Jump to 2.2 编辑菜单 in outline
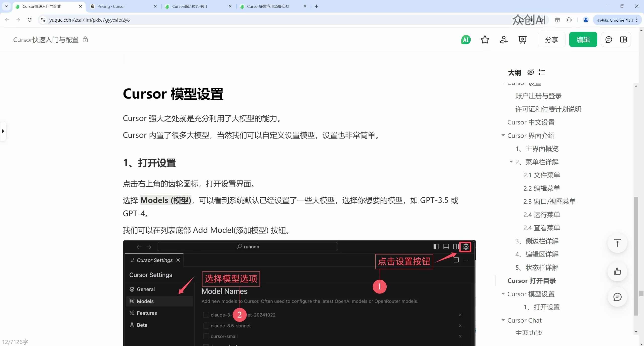Viewport: 644px width, 346px height. pos(542,188)
